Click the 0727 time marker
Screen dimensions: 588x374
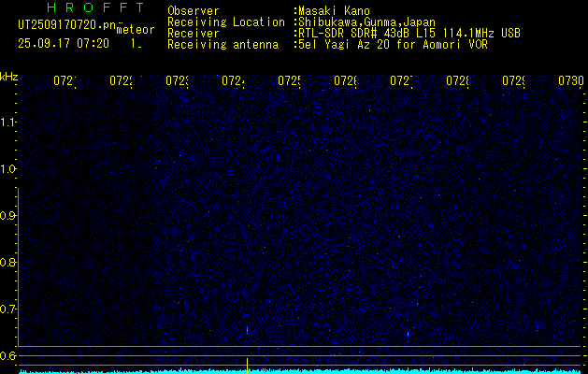coord(401,80)
